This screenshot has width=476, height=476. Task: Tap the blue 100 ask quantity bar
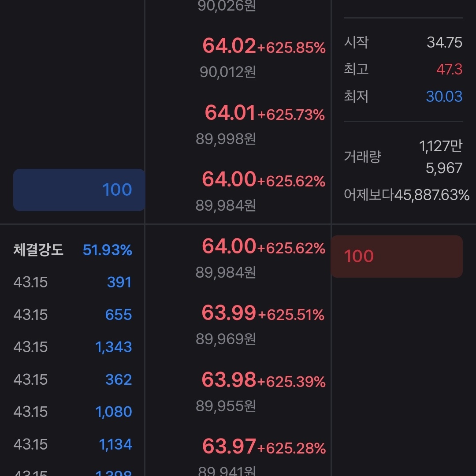point(79,190)
